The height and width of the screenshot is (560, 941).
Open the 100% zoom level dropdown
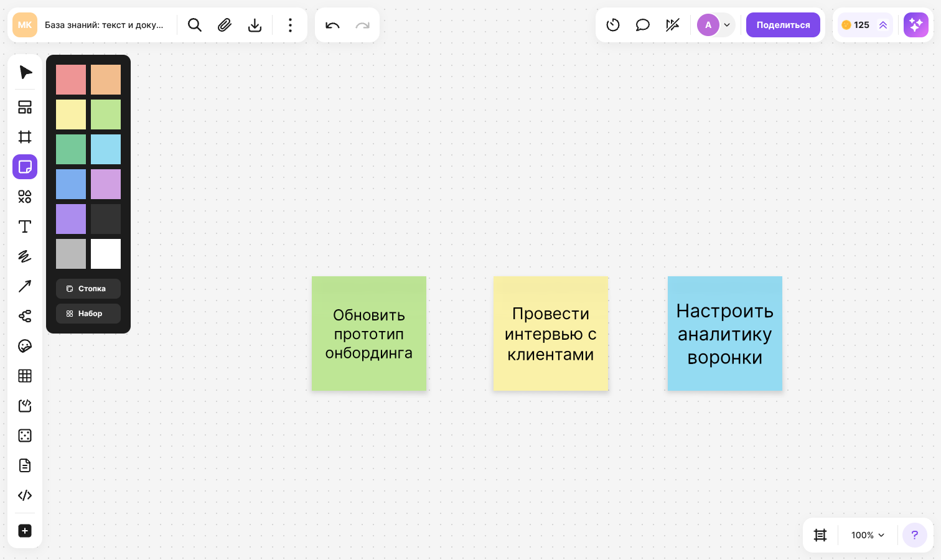pos(868,535)
